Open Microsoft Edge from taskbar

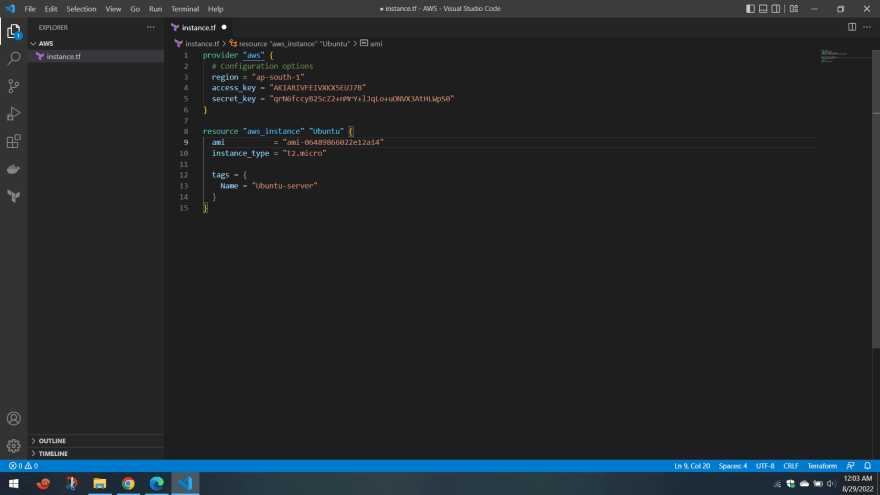[x=157, y=483]
